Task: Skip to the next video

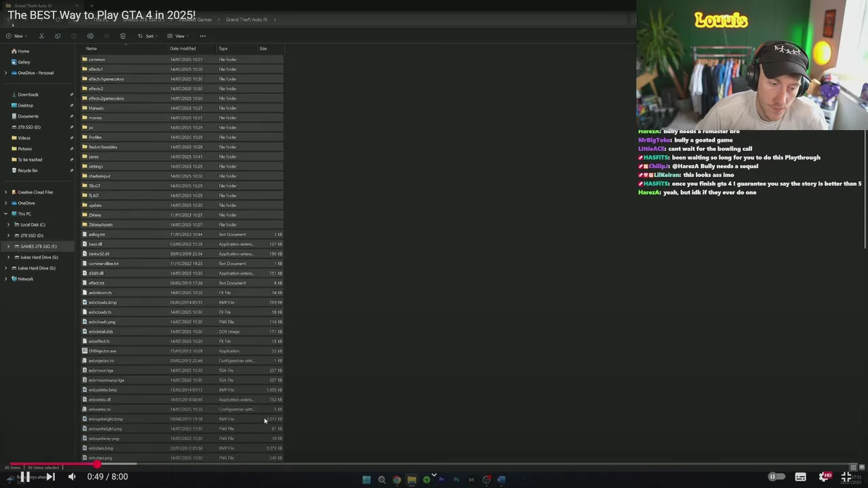Action: 50,476
